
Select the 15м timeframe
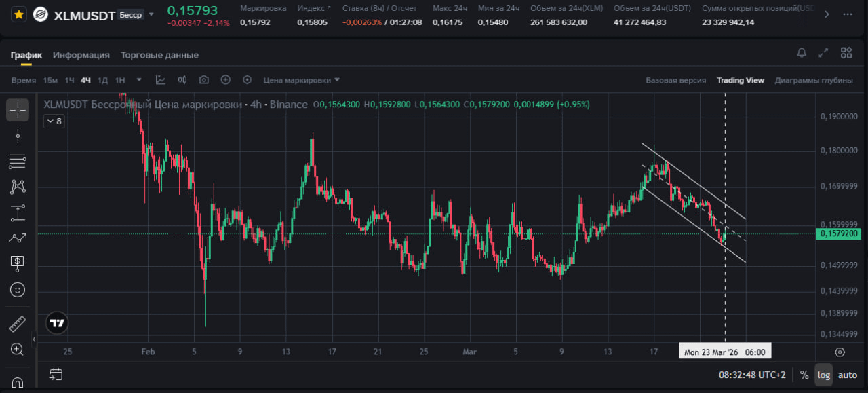(x=50, y=80)
